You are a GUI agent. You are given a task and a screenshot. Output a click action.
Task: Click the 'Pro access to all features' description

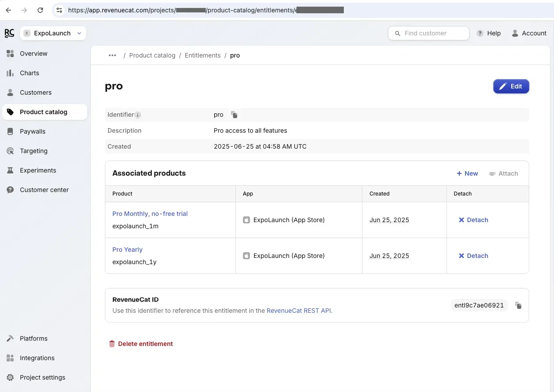click(250, 131)
